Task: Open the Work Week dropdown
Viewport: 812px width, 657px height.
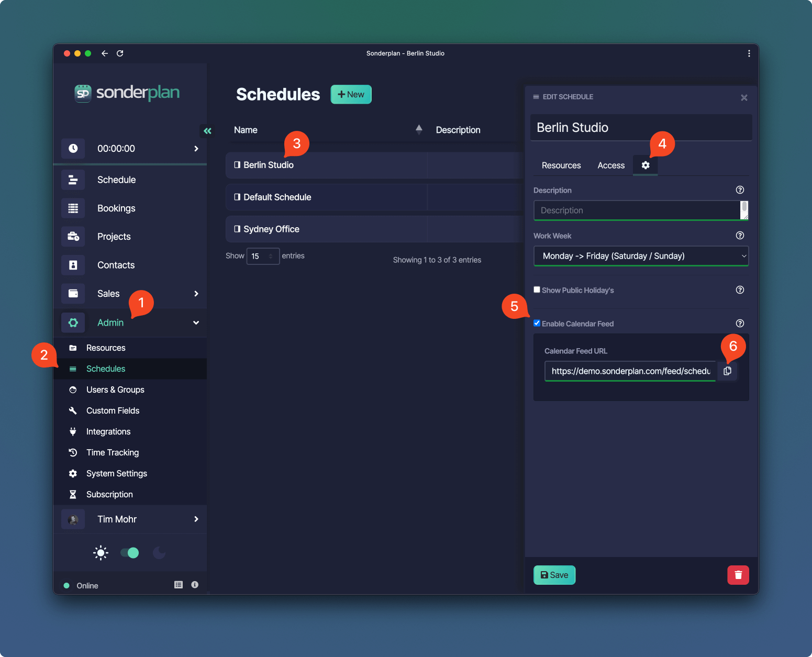Action: 641,256
